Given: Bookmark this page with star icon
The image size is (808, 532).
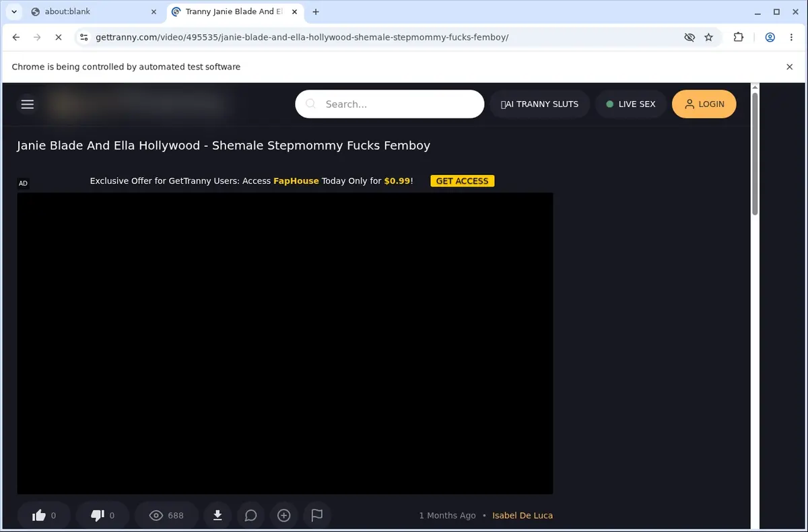Looking at the screenshot, I should 708,38.
